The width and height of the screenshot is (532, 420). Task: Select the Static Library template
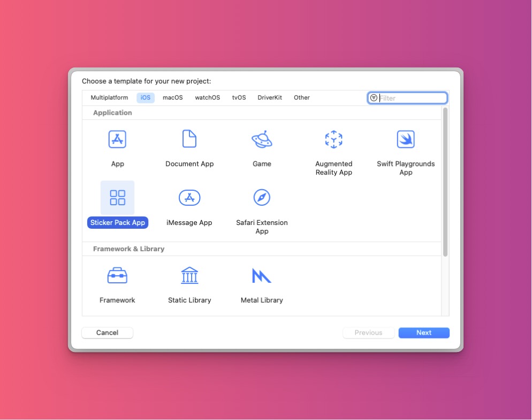click(189, 275)
